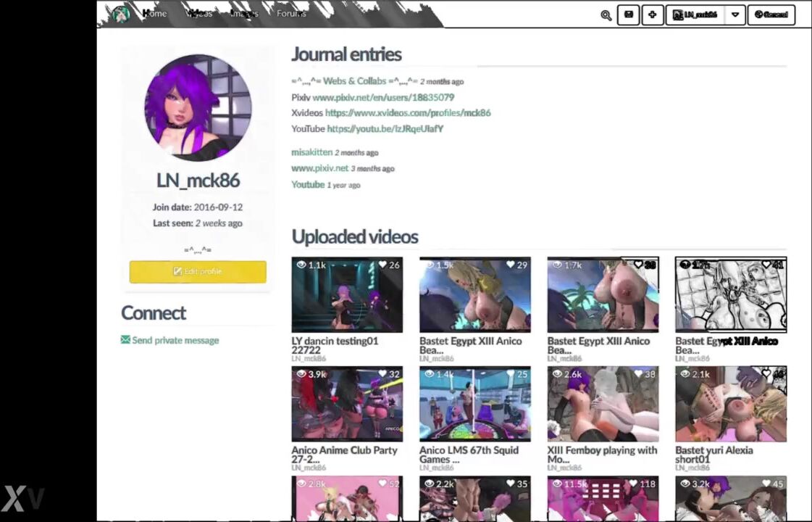812x522 pixels.
Task: Open the search magnifier icon
Action: pyautogui.click(x=606, y=15)
